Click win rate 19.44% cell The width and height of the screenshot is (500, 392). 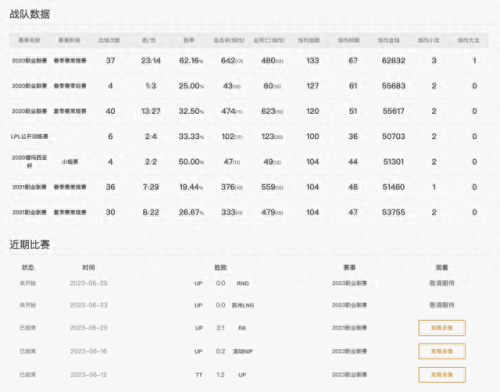click(x=191, y=187)
